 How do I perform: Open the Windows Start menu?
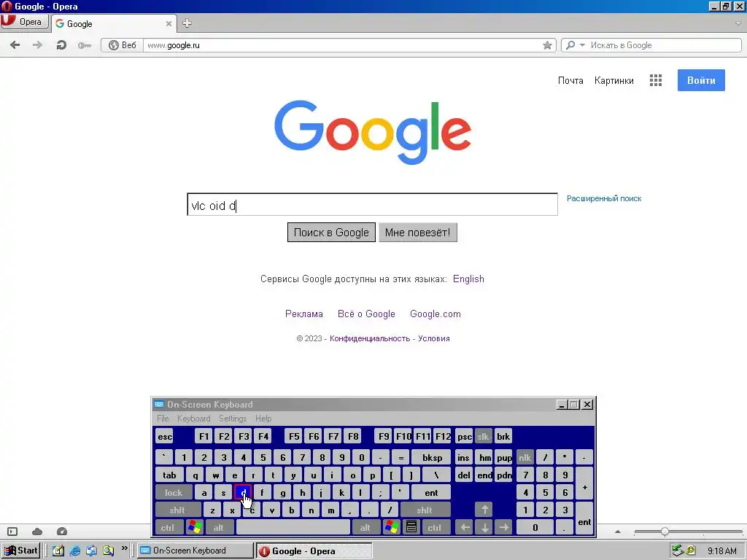[x=20, y=551]
